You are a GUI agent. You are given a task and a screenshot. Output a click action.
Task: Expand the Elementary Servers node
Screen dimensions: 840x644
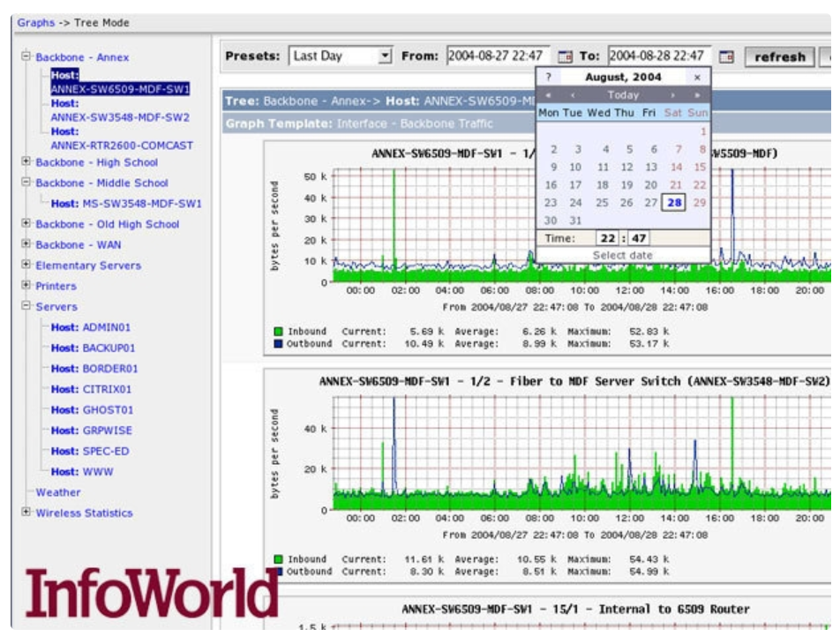point(26,264)
